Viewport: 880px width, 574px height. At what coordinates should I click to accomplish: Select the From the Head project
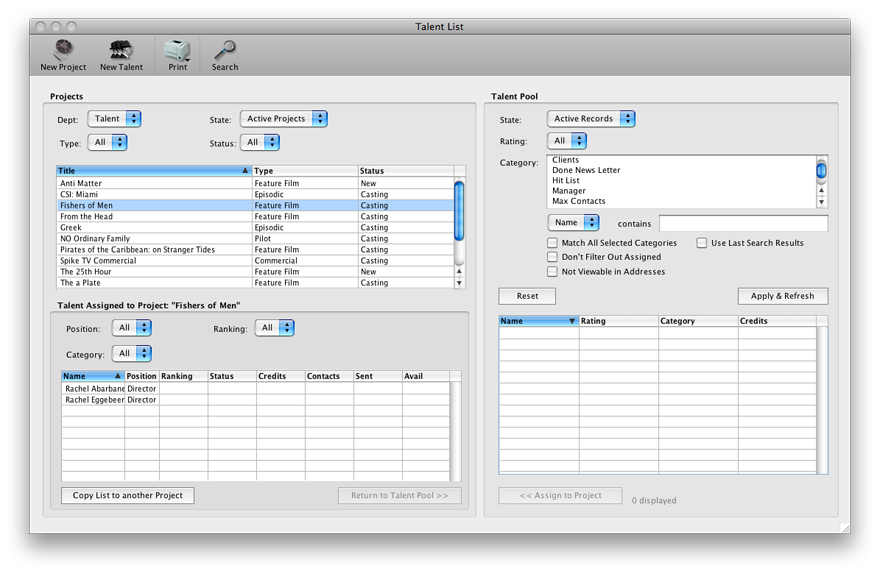[x=255, y=217]
